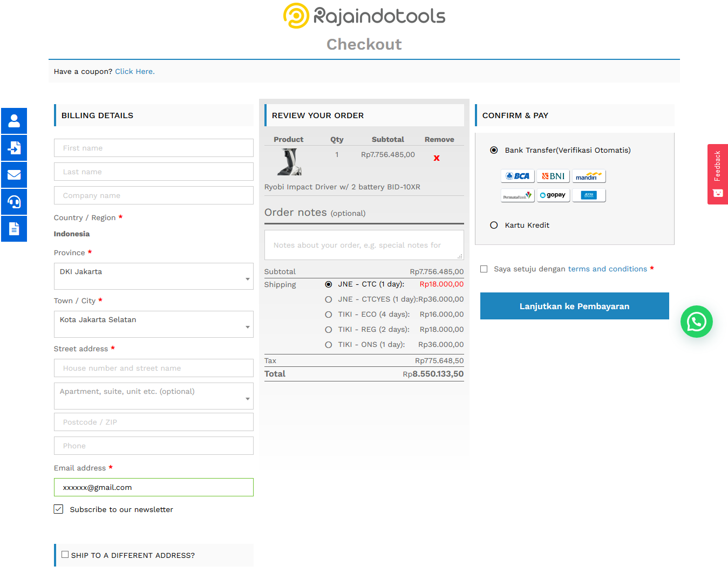
Task: Uncheck Subscribe to our newsletter
Action: coord(58,509)
